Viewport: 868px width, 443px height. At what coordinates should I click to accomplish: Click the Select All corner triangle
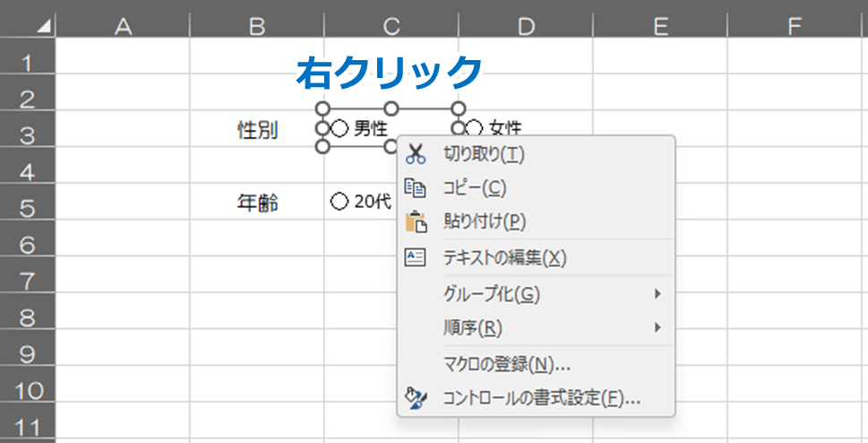point(42,27)
